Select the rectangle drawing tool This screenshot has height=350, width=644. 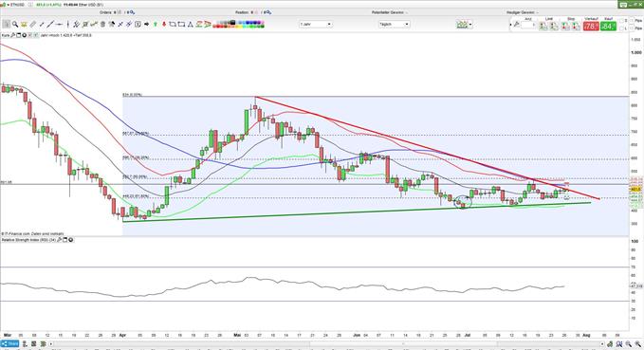[181, 25]
